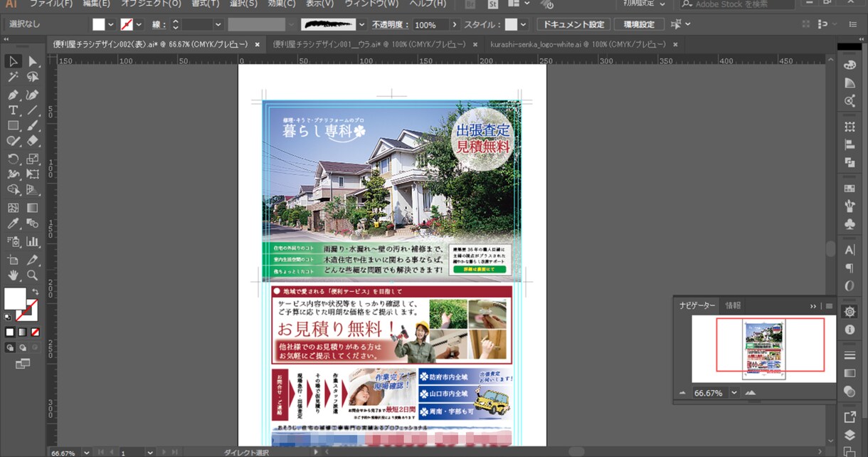Select the Mesh tool
The height and width of the screenshot is (457, 868).
(13, 207)
